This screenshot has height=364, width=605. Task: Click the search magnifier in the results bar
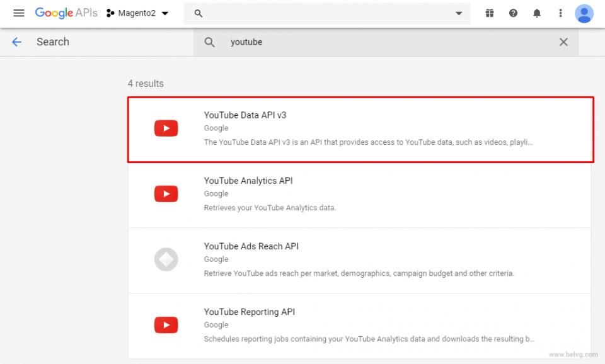click(x=209, y=42)
